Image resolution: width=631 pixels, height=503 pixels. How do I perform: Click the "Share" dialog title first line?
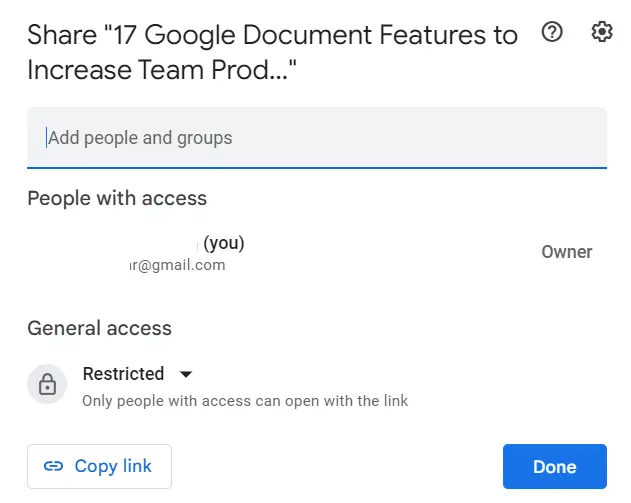click(x=272, y=36)
